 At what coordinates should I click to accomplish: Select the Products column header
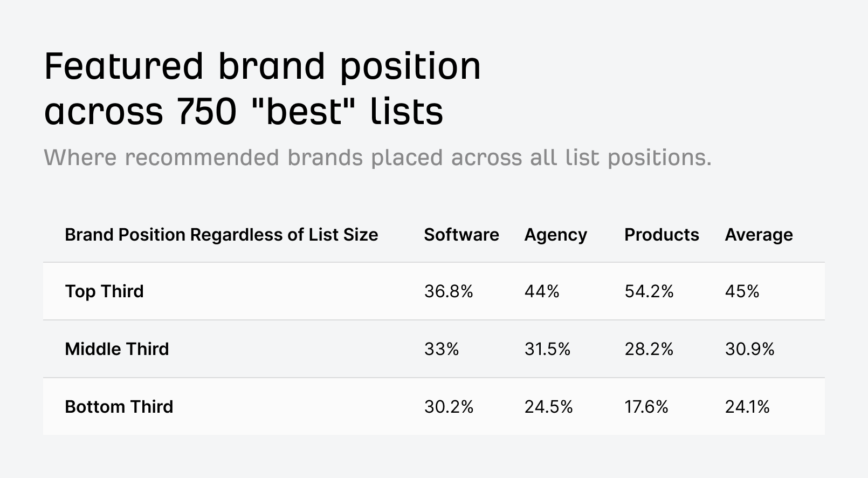point(662,235)
